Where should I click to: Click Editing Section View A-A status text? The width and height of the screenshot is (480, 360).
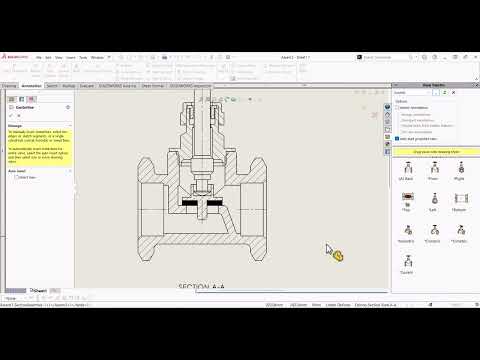pos(375,305)
